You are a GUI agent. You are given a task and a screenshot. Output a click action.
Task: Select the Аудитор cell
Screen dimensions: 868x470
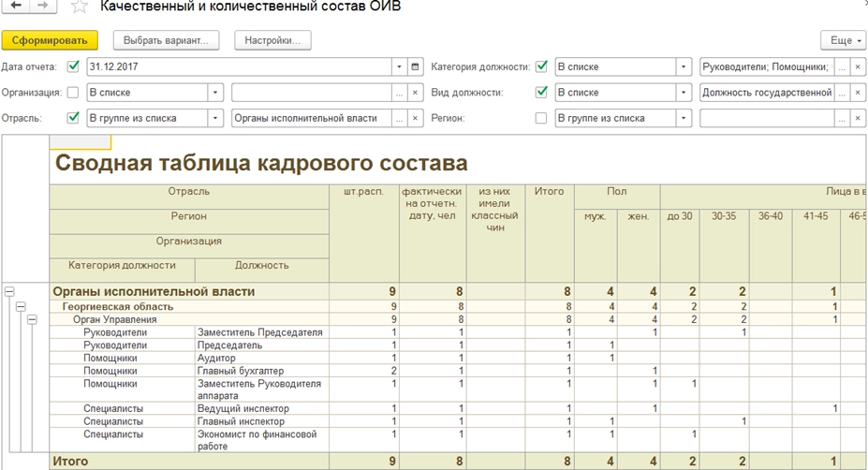coord(262,358)
